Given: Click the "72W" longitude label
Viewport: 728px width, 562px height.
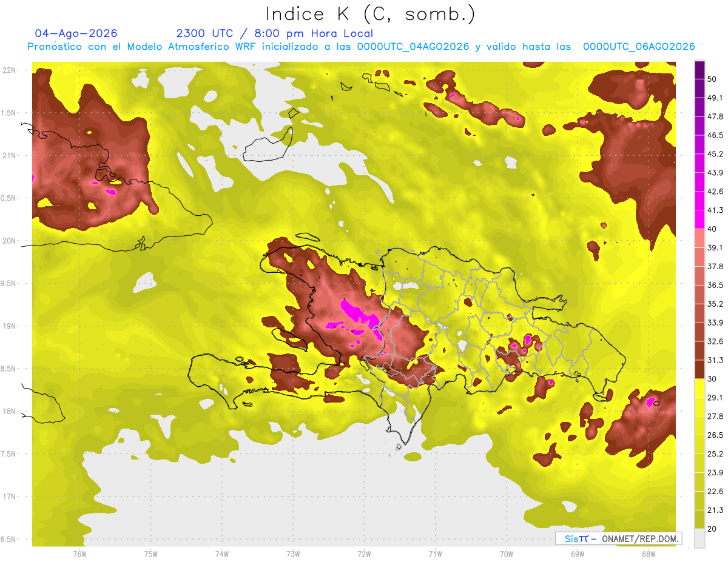Looking at the screenshot, I should pos(364,554).
